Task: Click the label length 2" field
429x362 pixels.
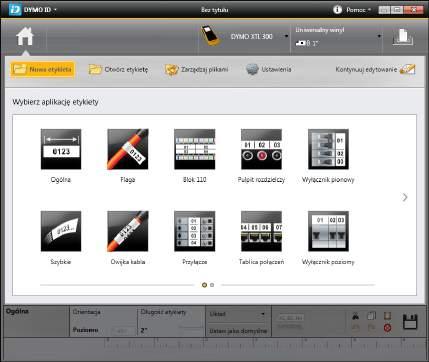Action: (171, 331)
